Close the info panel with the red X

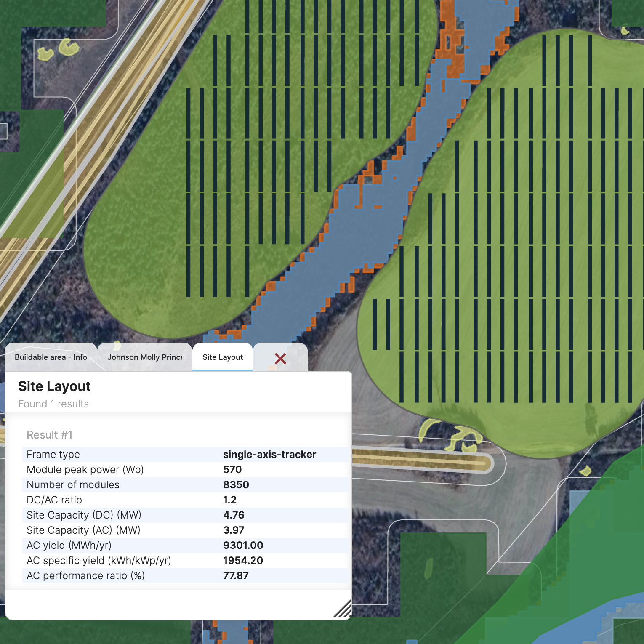tap(280, 359)
